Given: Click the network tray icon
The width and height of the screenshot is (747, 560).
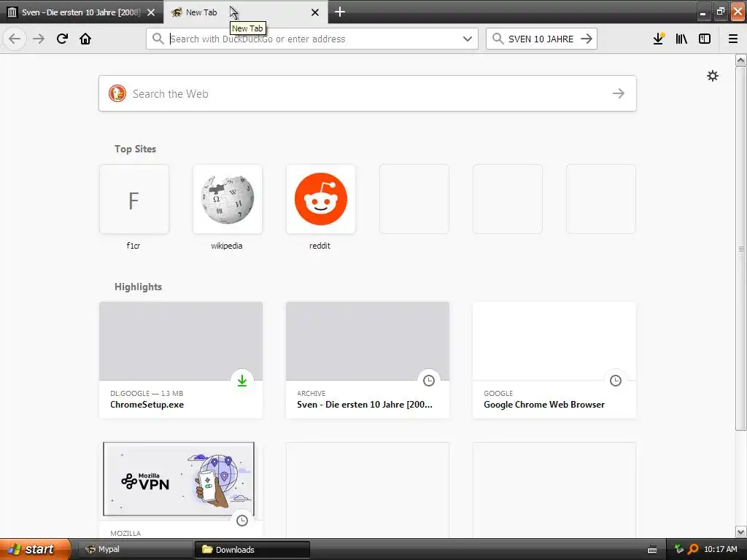Looking at the screenshot, I should 679,549.
